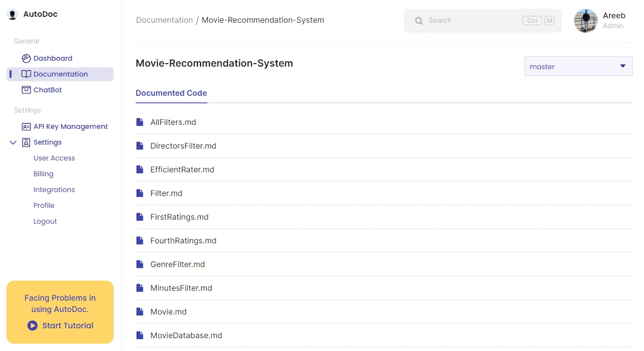Click Areeb's profile avatar
The width and height of the screenshot is (644, 351).
click(586, 21)
